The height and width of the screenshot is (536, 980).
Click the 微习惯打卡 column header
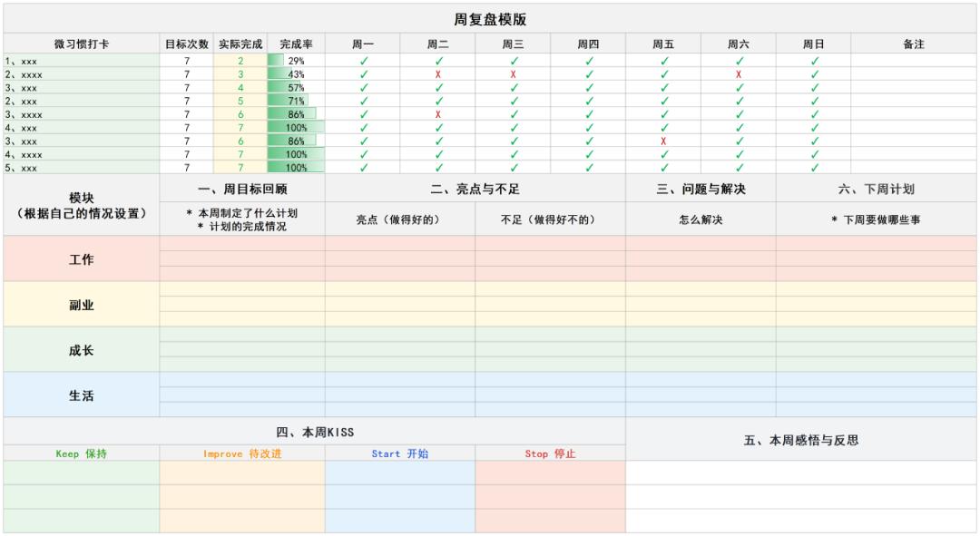click(82, 44)
